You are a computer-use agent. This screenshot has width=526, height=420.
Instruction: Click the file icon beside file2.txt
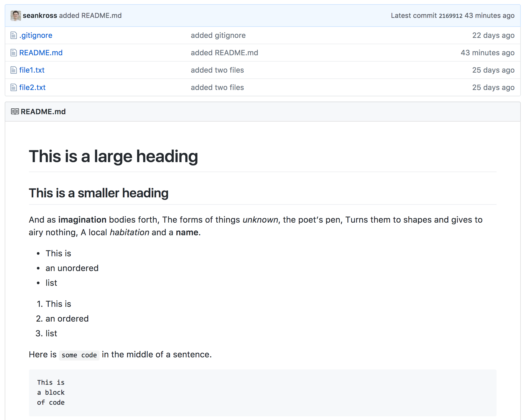(x=13, y=87)
